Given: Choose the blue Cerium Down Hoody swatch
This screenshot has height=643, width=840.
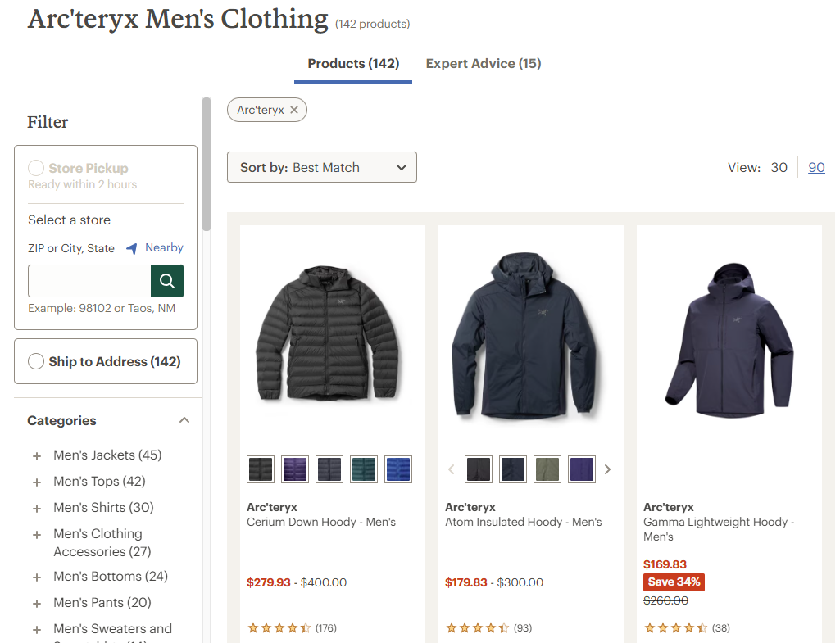Looking at the screenshot, I should pyautogui.click(x=398, y=469).
